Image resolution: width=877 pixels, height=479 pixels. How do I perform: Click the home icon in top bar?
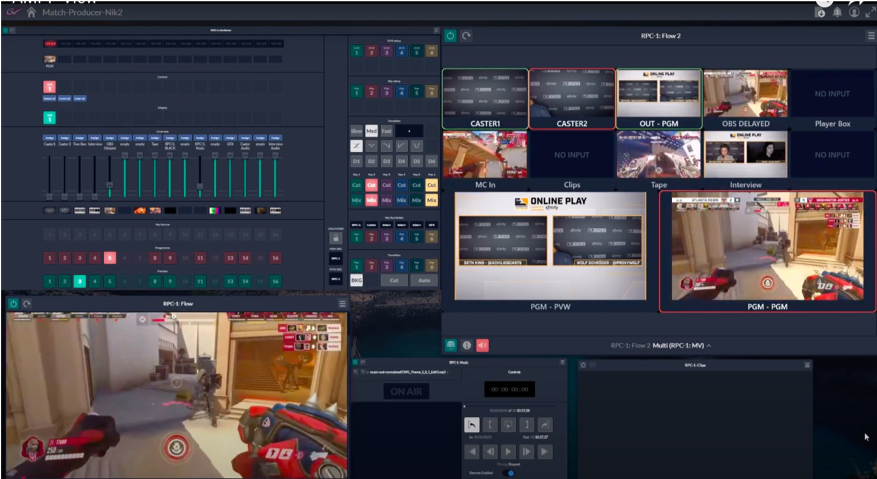31,12
